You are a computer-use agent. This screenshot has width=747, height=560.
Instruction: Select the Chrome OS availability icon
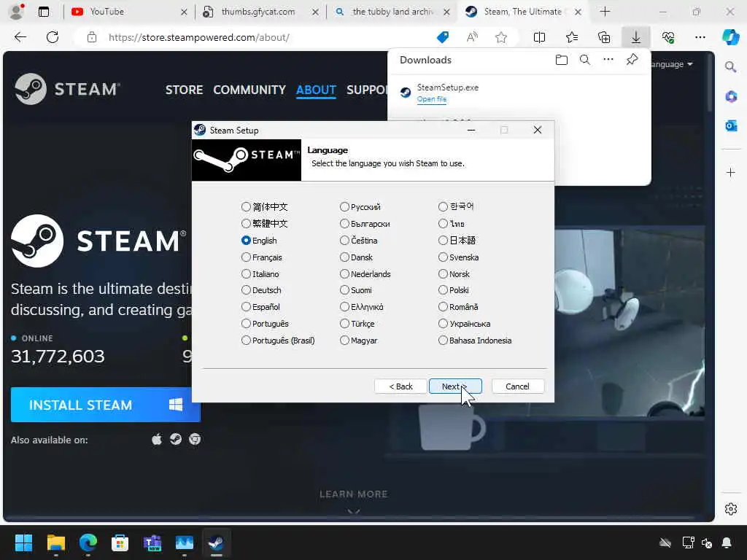195,439
